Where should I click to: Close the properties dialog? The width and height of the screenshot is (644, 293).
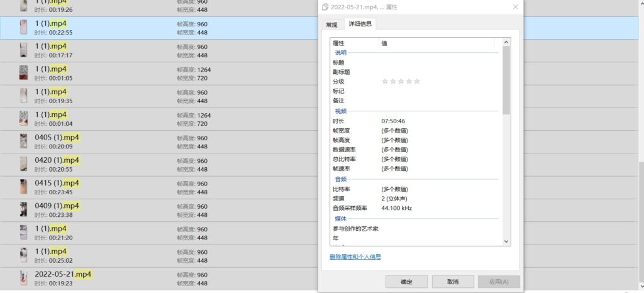tap(516, 7)
